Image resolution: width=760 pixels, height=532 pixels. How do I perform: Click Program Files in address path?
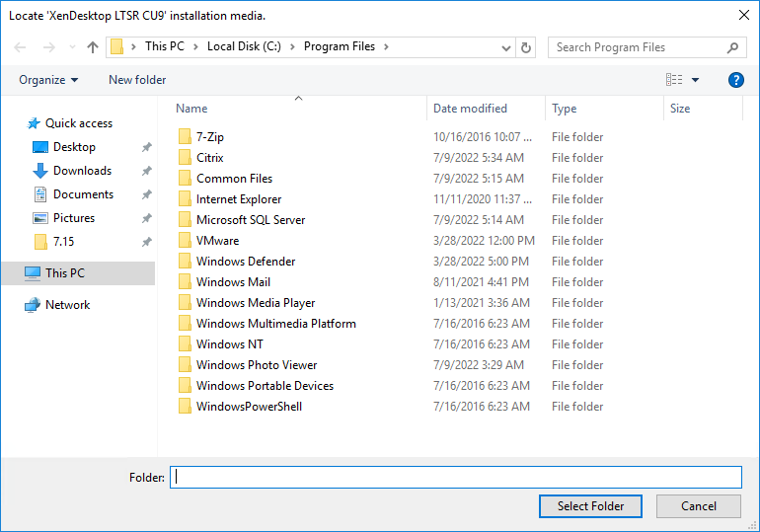pyautogui.click(x=340, y=46)
